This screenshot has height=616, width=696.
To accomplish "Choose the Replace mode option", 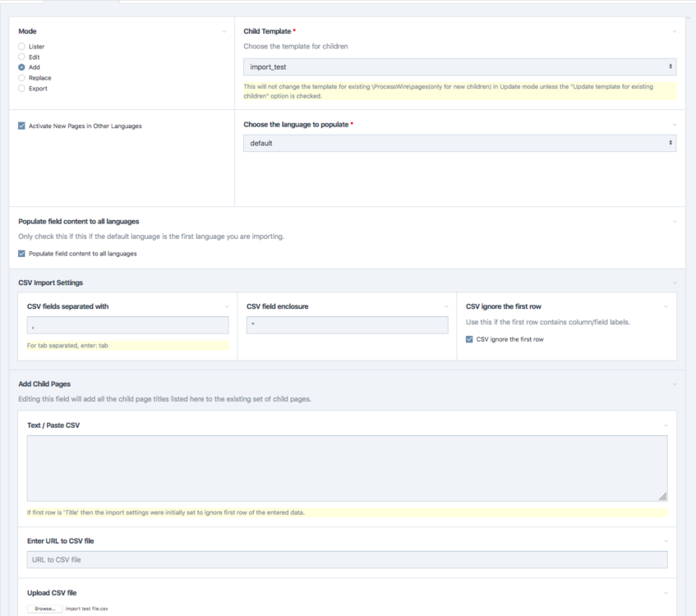I will tap(22, 78).
